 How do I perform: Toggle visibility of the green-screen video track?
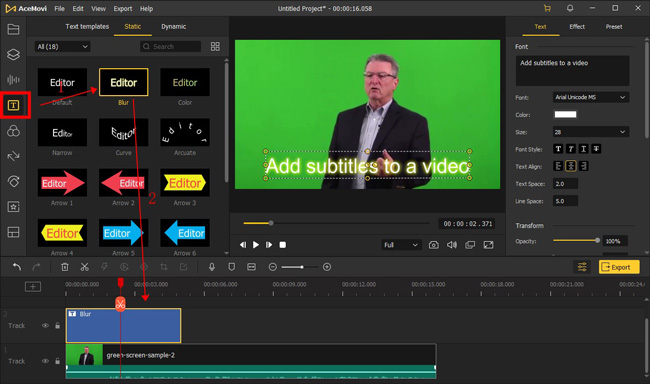coord(45,361)
